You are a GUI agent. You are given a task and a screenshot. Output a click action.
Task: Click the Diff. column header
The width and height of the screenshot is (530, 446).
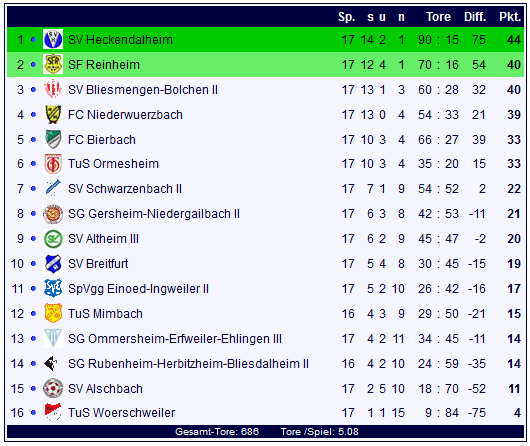click(475, 17)
